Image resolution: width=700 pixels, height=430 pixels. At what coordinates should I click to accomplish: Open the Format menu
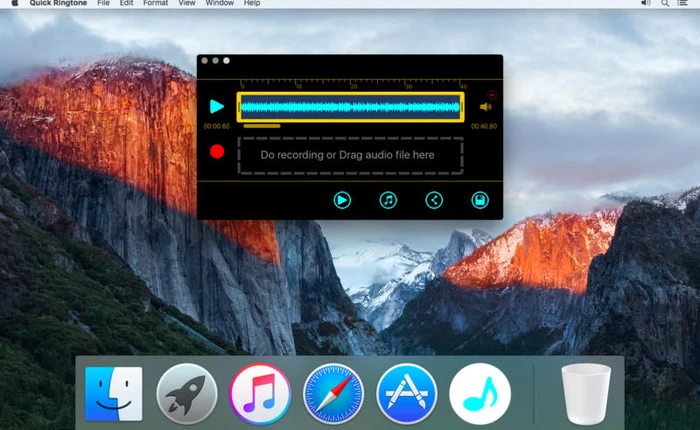pyautogui.click(x=155, y=4)
